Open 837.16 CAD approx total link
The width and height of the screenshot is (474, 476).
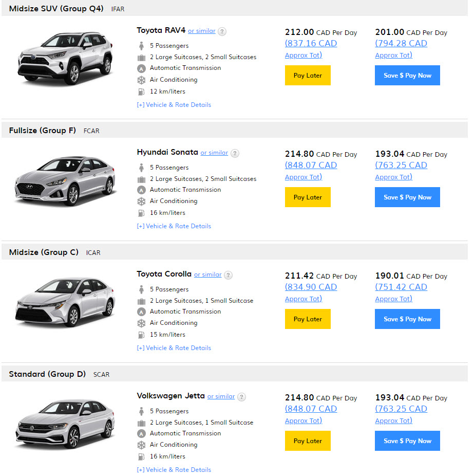[311, 44]
